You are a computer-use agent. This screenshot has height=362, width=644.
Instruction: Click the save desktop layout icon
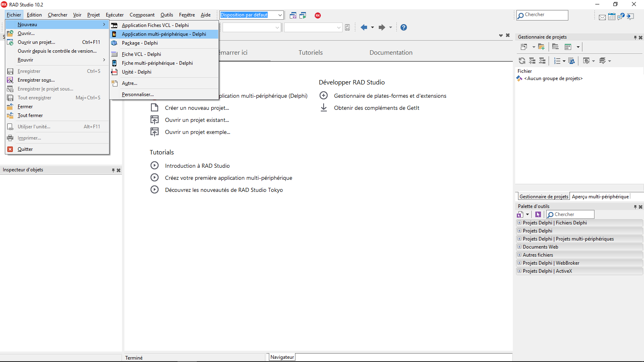(x=293, y=15)
